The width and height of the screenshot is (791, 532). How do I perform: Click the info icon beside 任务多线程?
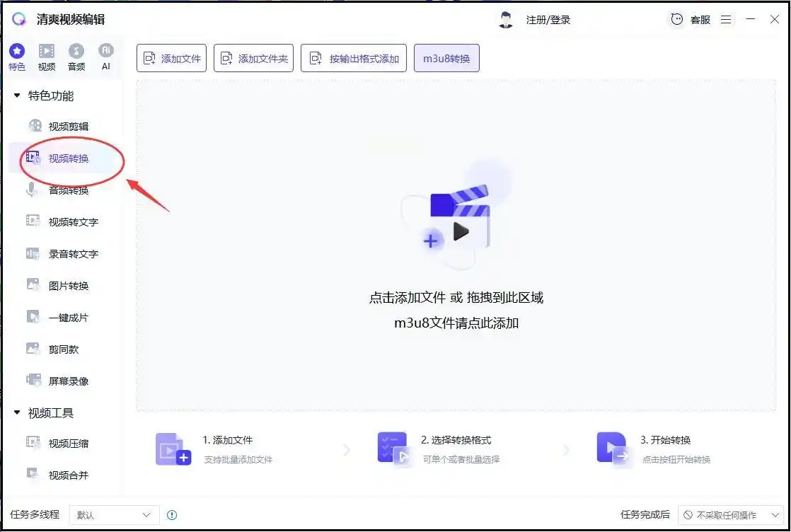[x=172, y=515]
